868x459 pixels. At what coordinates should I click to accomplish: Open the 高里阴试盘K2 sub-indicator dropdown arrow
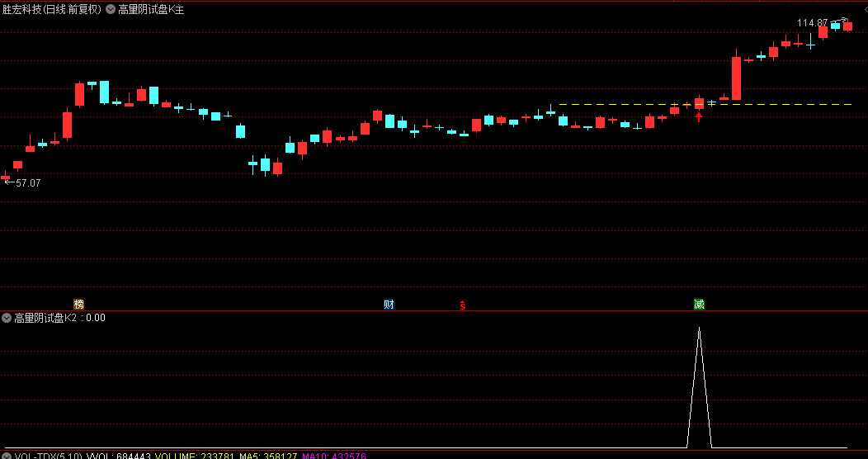tap(7, 318)
